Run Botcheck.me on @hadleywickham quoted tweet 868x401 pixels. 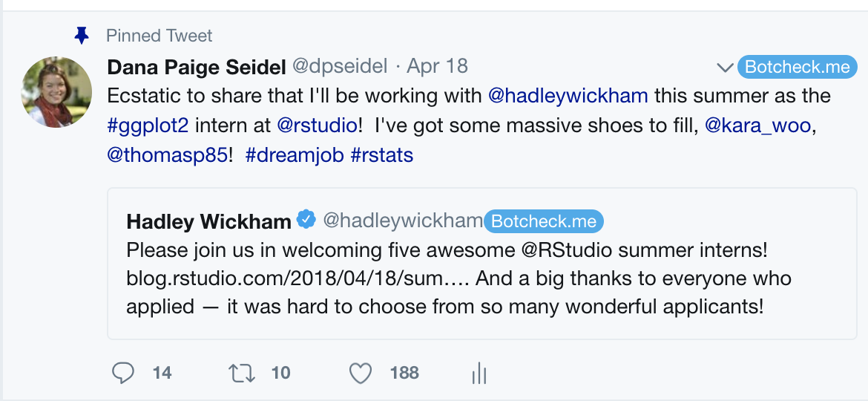click(544, 221)
